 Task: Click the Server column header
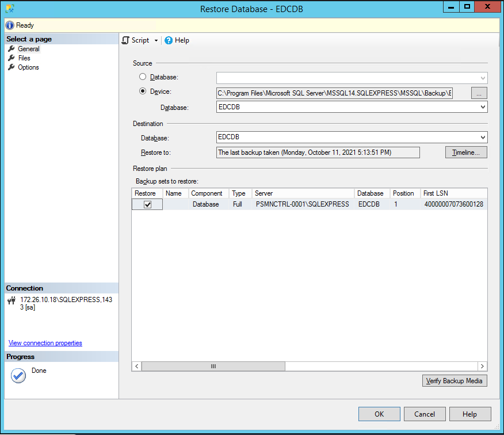303,193
